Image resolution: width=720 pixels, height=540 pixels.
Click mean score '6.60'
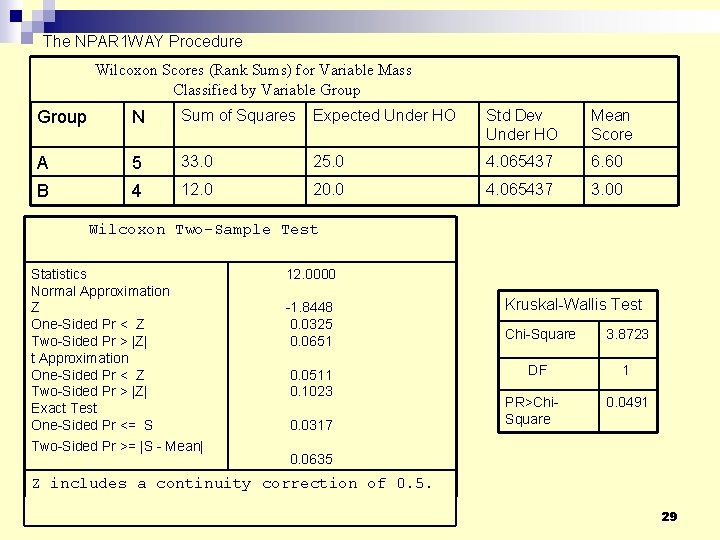click(x=607, y=161)
